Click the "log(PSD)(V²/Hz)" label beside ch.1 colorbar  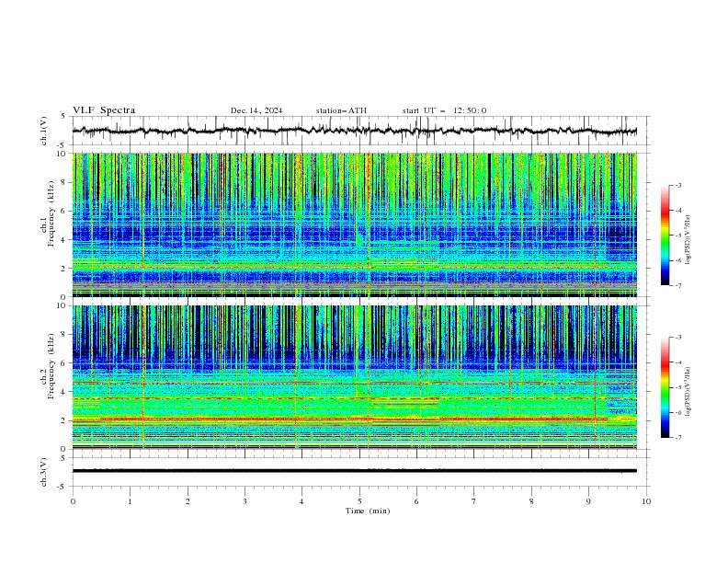(x=688, y=240)
